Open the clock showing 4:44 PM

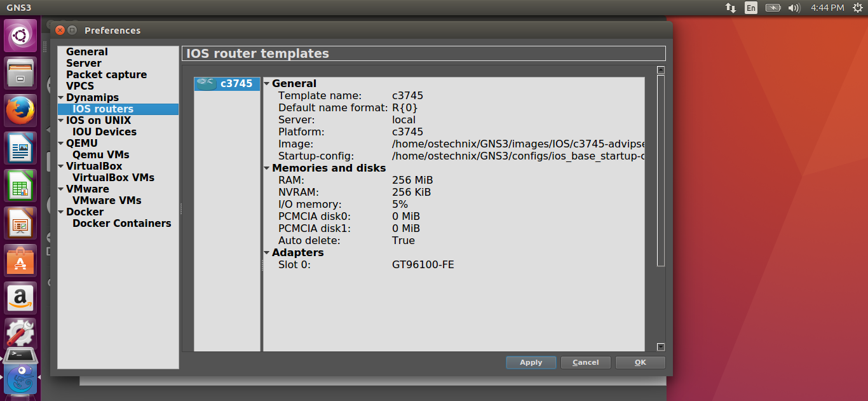tap(827, 8)
